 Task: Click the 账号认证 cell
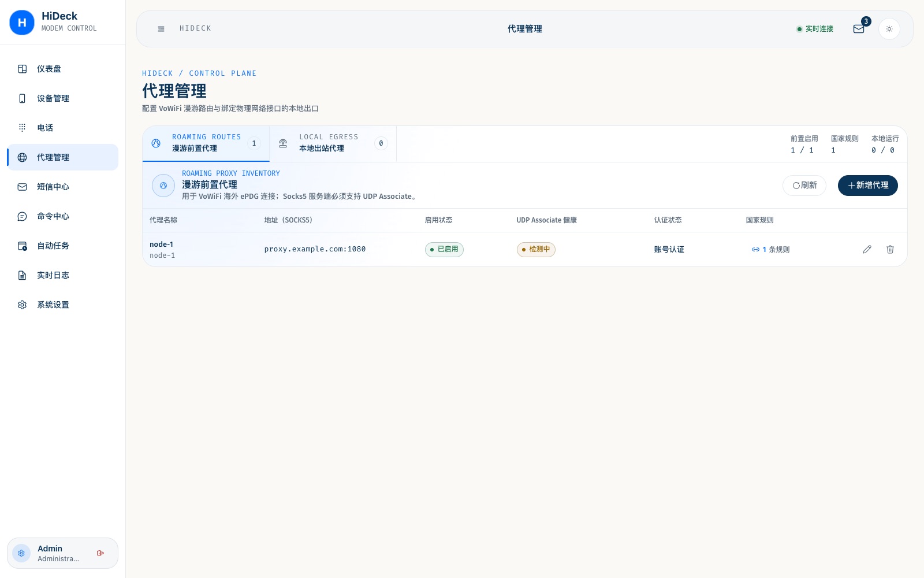(x=669, y=250)
